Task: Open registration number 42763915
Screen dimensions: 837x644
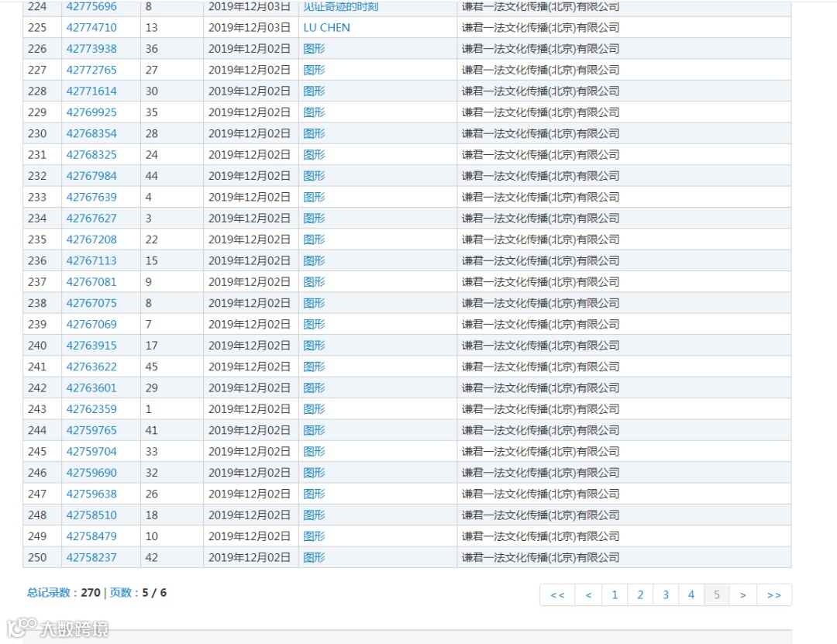Action: [x=91, y=346]
